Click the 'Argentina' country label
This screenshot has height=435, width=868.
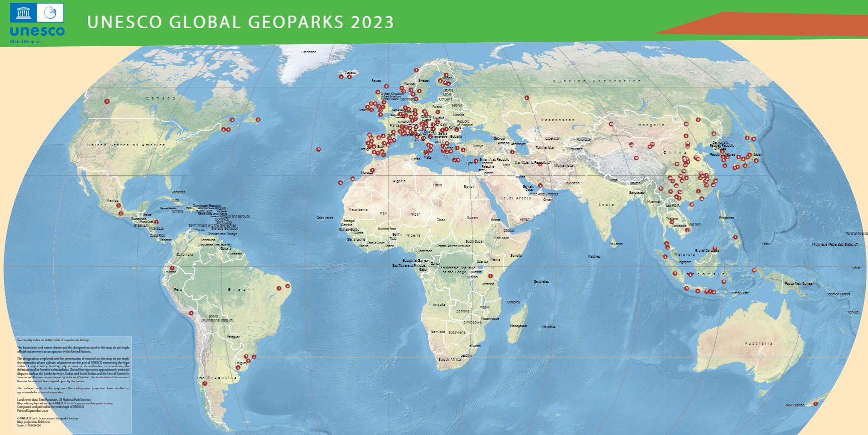[x=222, y=377]
